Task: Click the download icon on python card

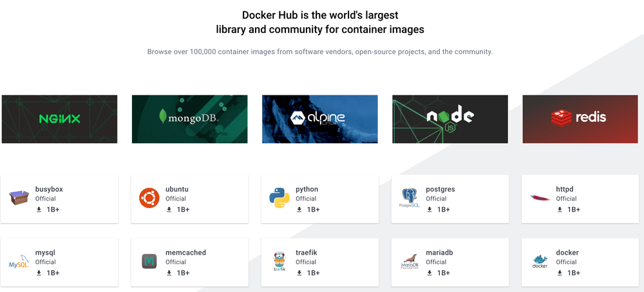Action: point(299,209)
